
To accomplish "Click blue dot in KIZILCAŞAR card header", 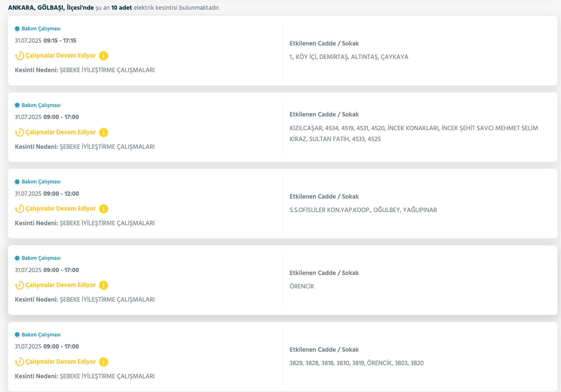I will click(17, 105).
